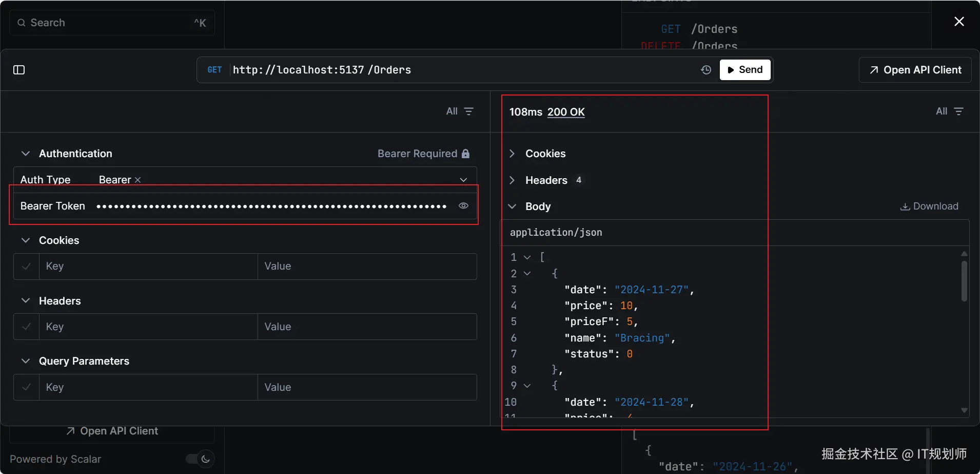Enable the Query Parameters row checkbox
The width and height of the screenshot is (980, 474).
coord(27,387)
